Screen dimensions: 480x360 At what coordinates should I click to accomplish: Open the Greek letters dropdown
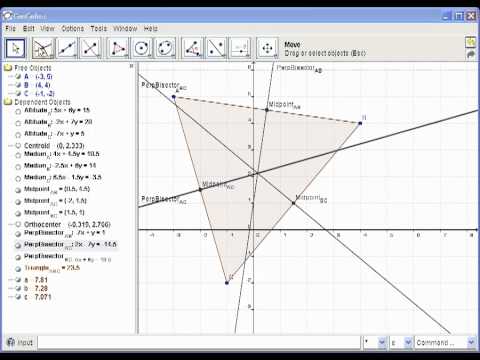tap(408, 342)
